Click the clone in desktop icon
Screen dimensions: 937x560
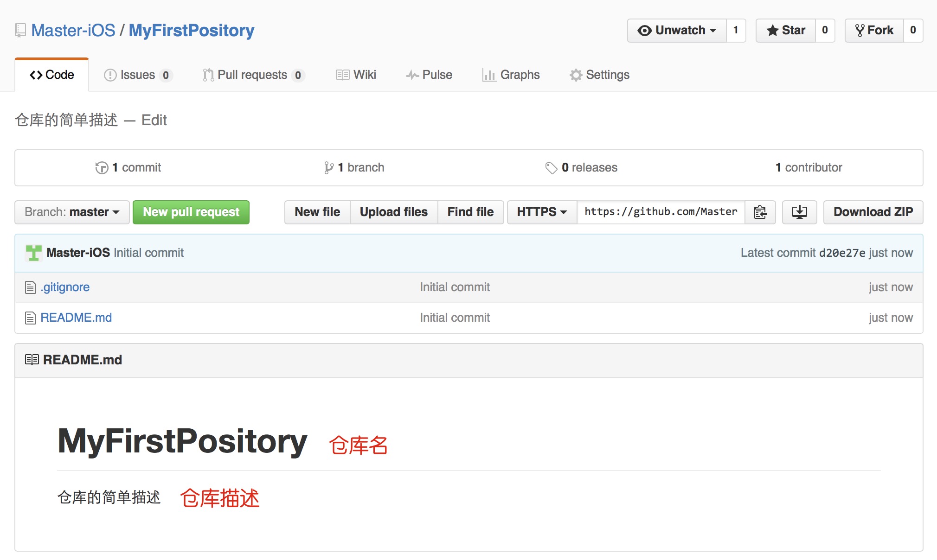click(x=800, y=212)
